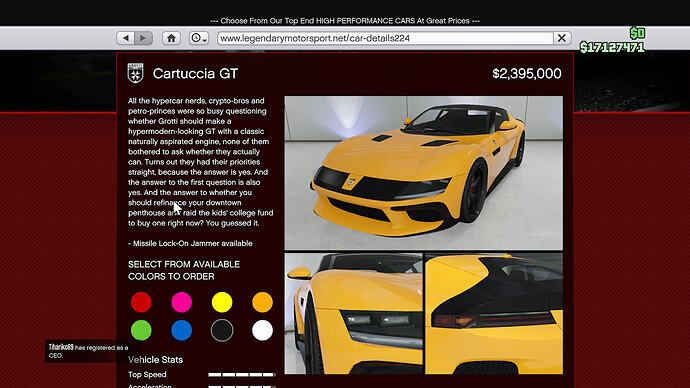Click the legendarymotorsport.net URL address bar
The width and height of the screenshot is (690, 388).
[385, 38]
